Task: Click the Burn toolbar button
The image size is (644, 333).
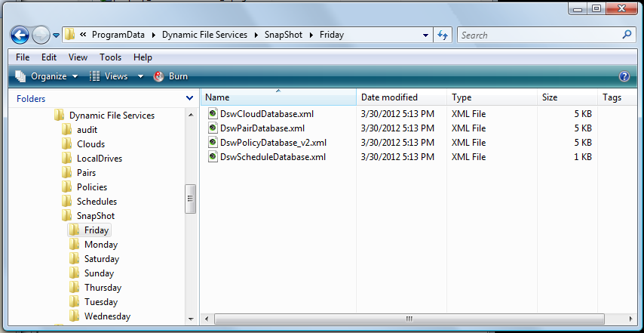Action: click(170, 76)
